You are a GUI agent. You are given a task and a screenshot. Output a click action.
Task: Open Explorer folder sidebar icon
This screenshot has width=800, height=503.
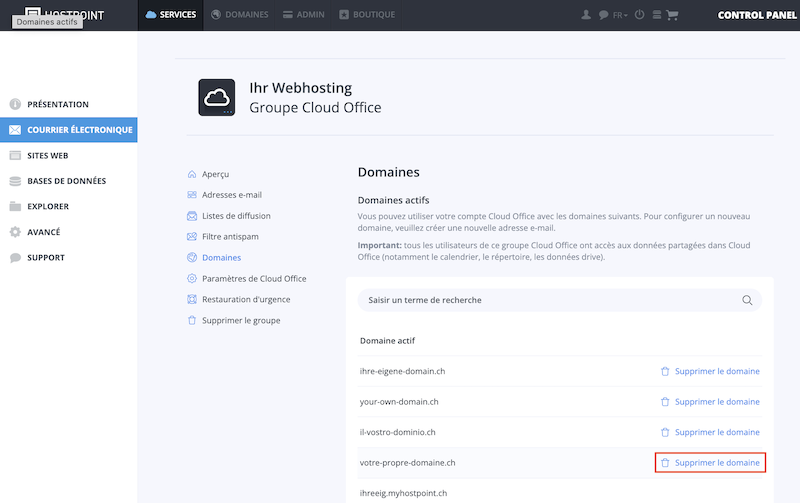(15, 207)
